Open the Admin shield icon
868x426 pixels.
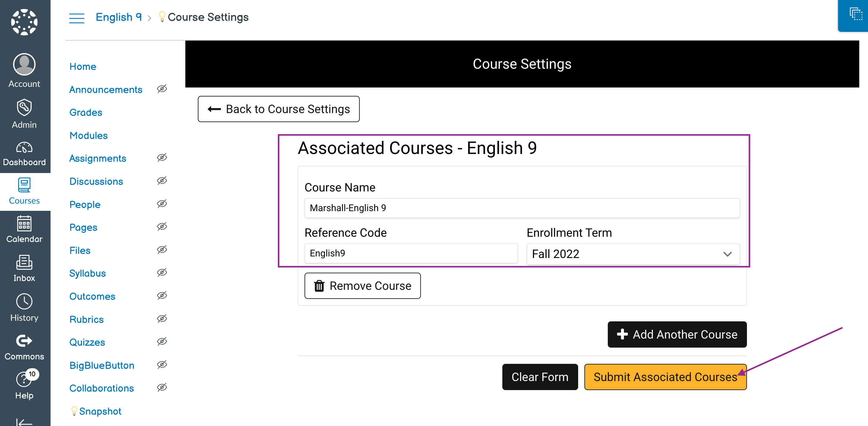[24, 108]
